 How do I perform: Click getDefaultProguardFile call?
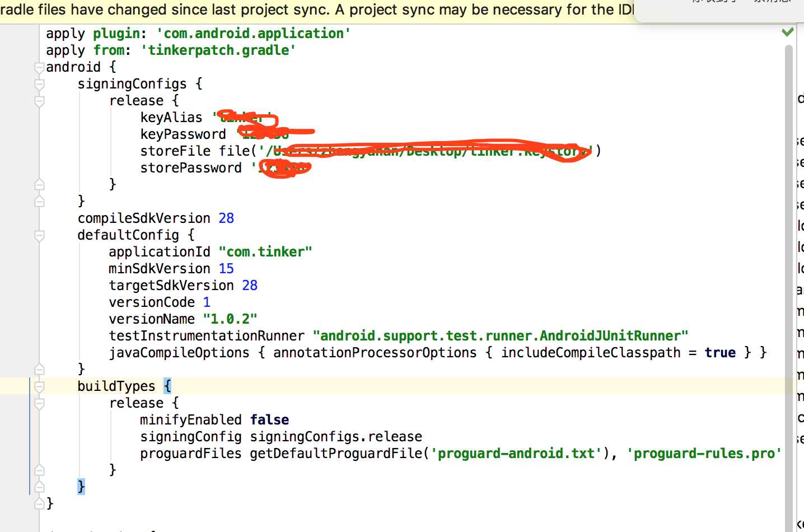point(336,454)
